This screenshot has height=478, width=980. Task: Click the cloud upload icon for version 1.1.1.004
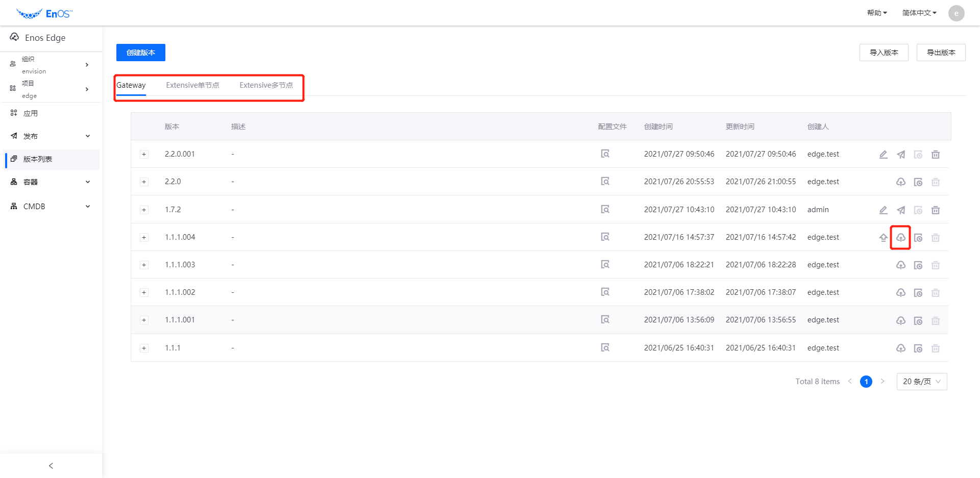(901, 237)
